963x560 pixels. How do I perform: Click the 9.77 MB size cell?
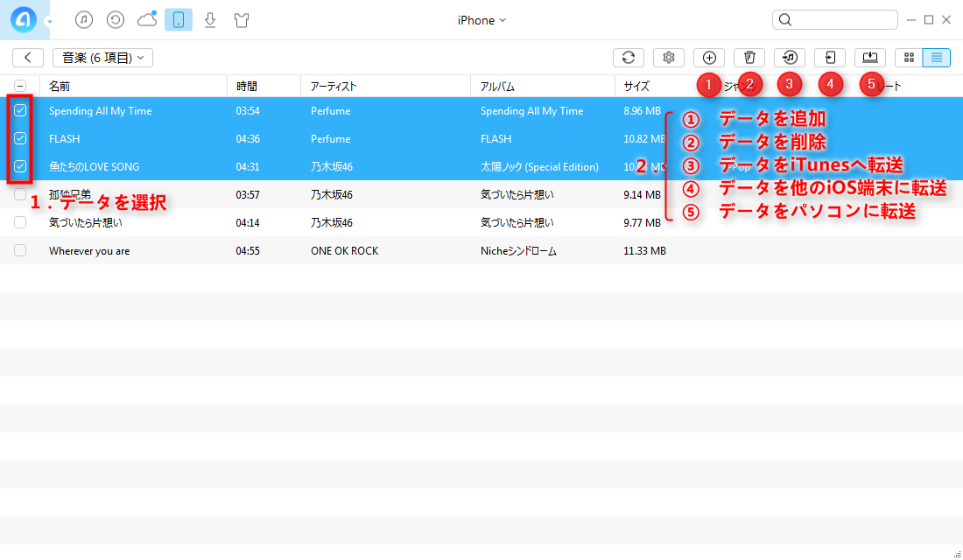pyautogui.click(x=642, y=223)
